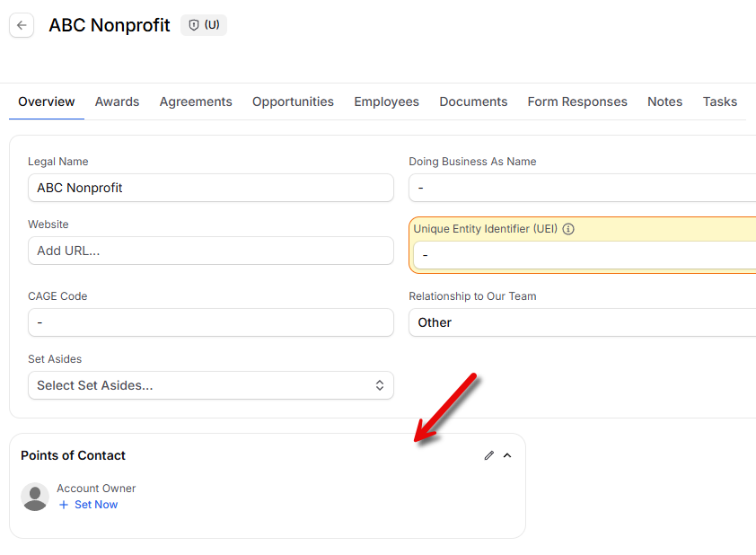
Task: Click the CAGE Code input field
Action: coord(211,322)
